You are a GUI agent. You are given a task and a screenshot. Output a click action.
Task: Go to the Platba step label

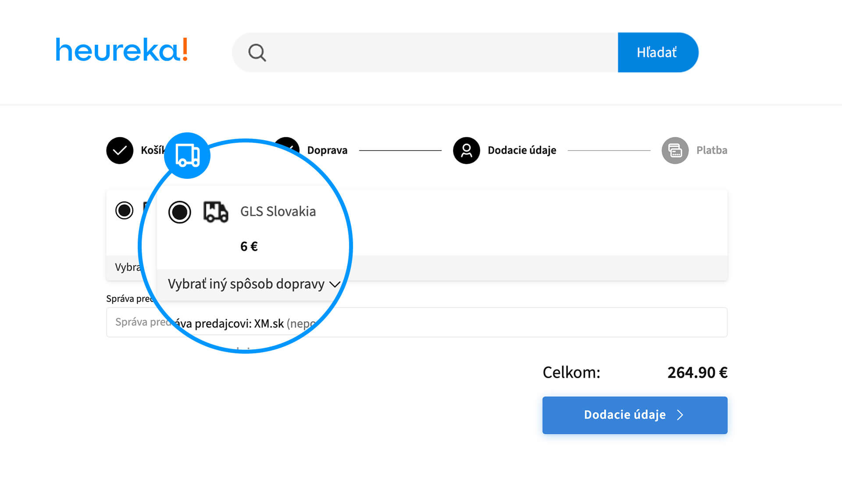(711, 150)
